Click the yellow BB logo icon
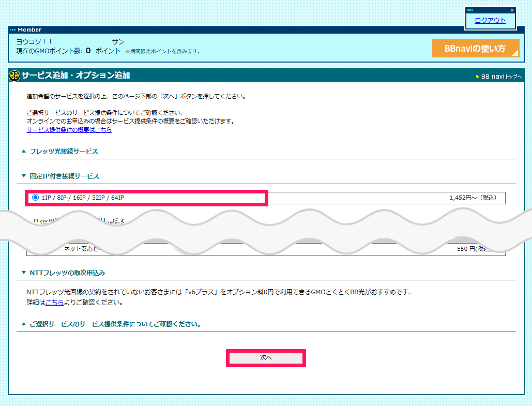532x406 pixels. coord(14,76)
